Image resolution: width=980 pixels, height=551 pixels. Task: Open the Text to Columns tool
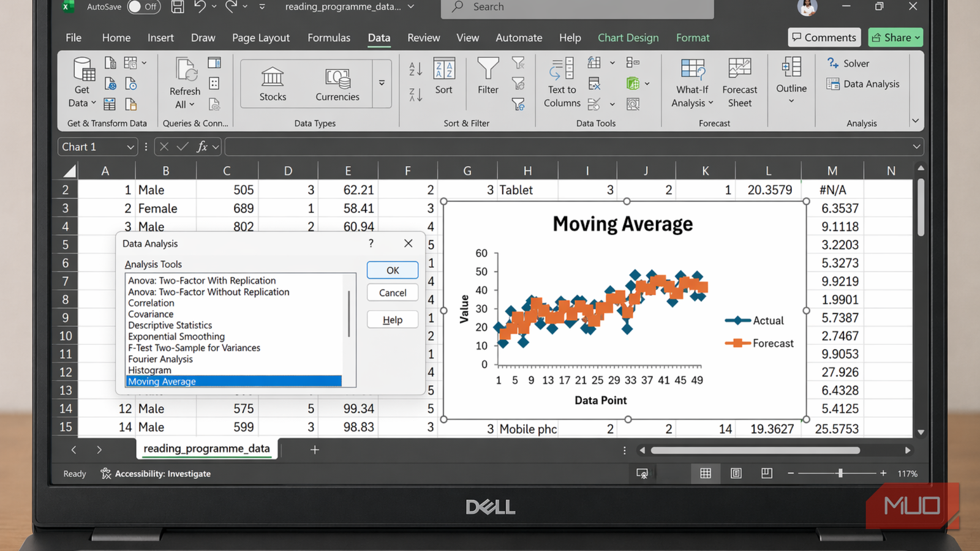(561, 83)
